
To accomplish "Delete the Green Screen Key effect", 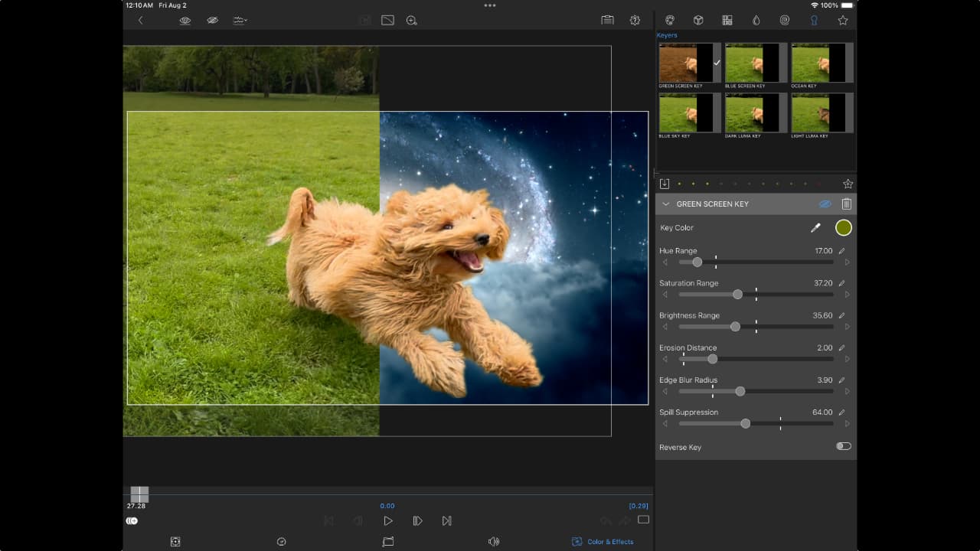I will (x=846, y=204).
